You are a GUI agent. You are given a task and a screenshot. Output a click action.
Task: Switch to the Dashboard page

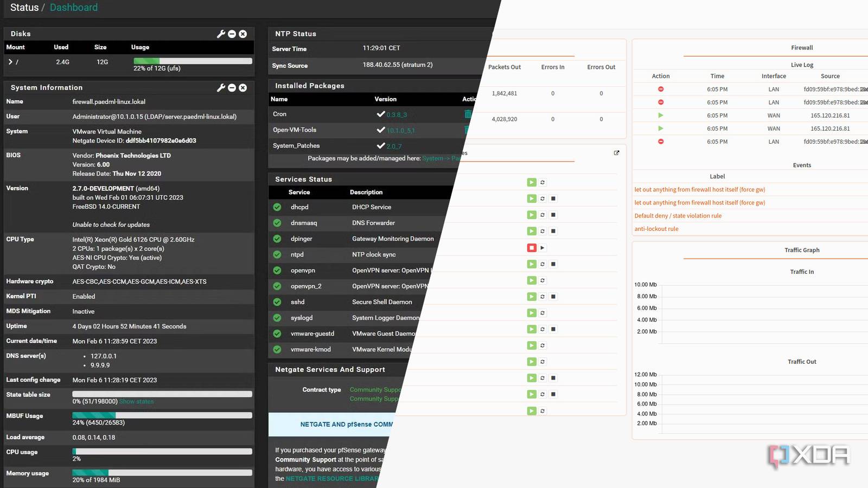click(x=73, y=7)
